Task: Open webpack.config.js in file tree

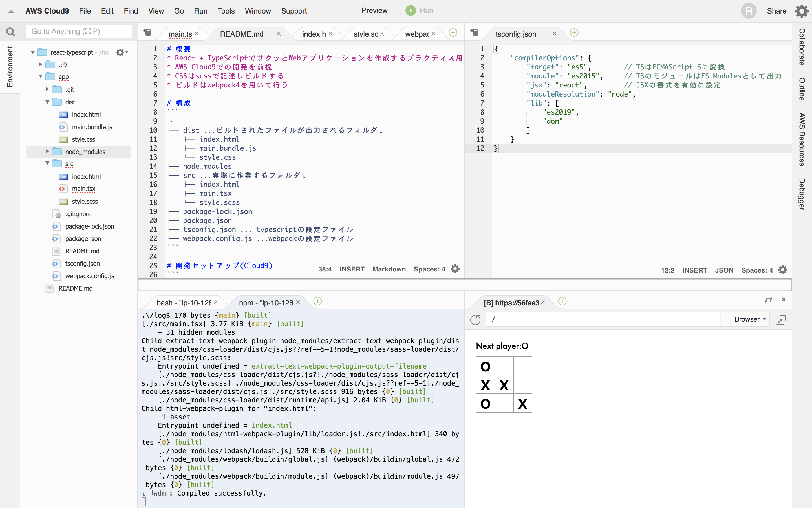Action: click(90, 276)
